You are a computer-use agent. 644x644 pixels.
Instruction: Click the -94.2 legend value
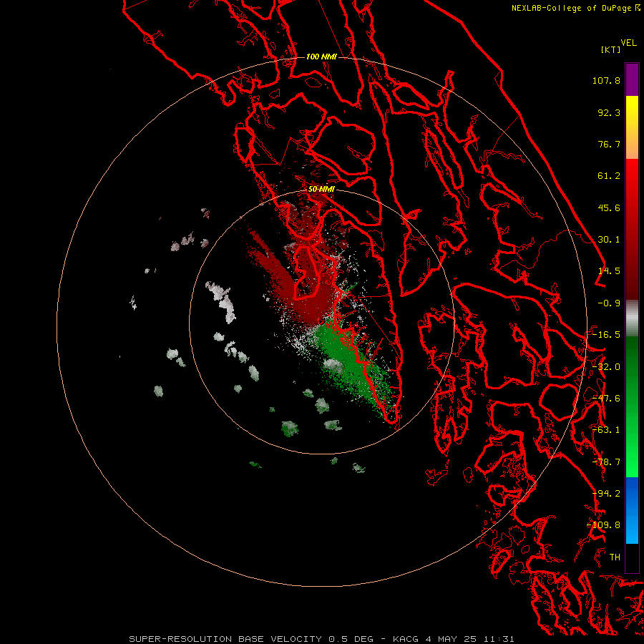[x=606, y=494]
